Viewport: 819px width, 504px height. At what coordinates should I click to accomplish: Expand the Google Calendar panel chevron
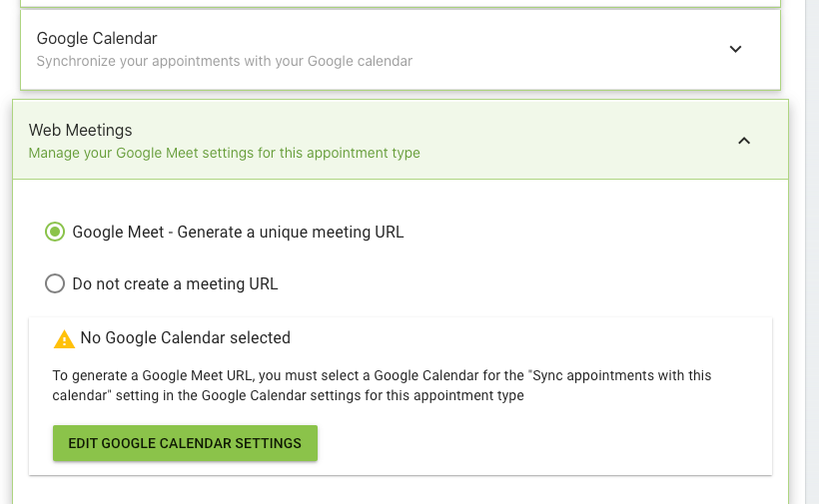click(x=735, y=49)
